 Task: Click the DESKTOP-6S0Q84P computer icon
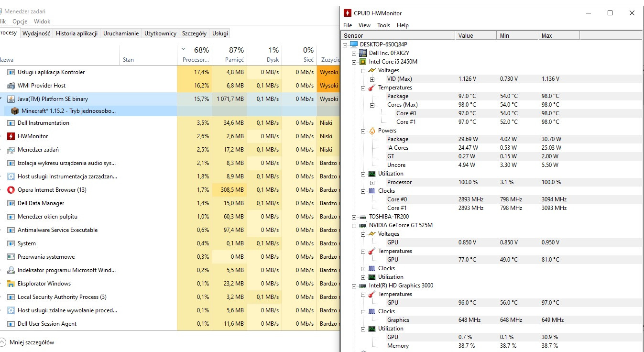[x=354, y=44]
